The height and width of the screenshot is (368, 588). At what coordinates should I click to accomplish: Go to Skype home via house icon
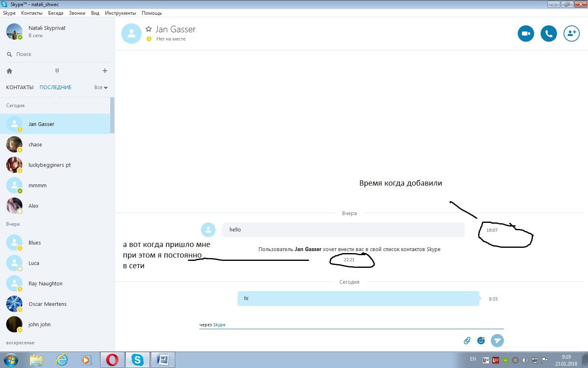click(9, 71)
